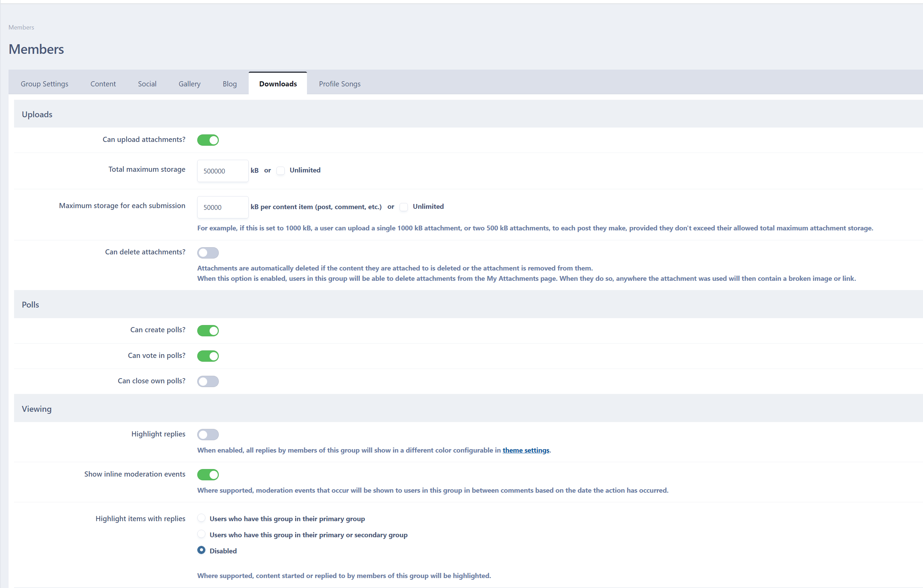Click the total maximum storage input field

(x=223, y=171)
